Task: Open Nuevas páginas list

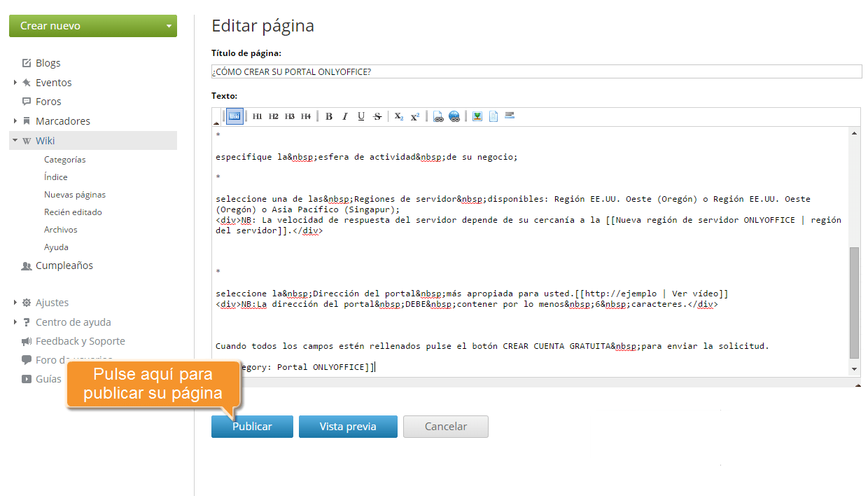Action: click(75, 195)
